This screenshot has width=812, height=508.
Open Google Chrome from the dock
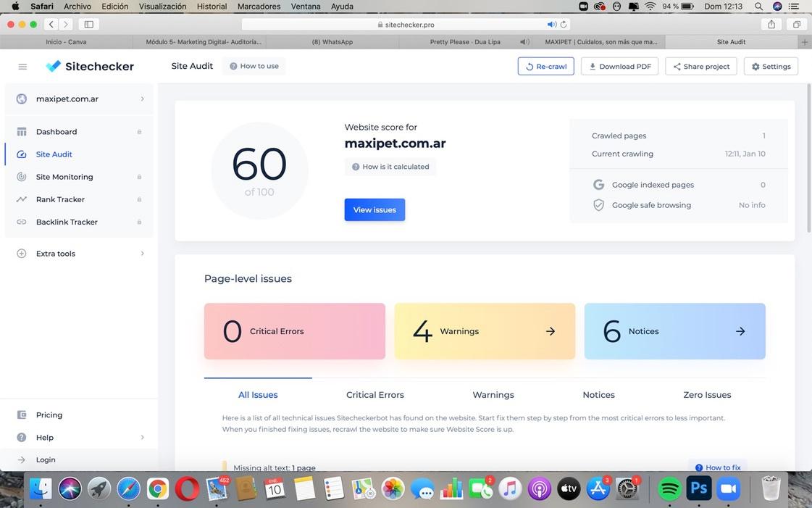[x=158, y=488]
